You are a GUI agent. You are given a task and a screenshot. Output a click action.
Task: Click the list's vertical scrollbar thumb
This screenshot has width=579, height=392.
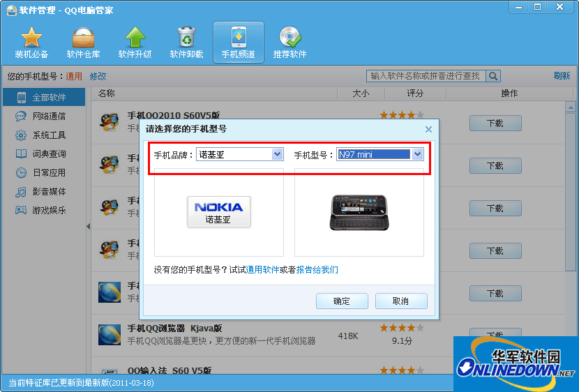[571, 192]
